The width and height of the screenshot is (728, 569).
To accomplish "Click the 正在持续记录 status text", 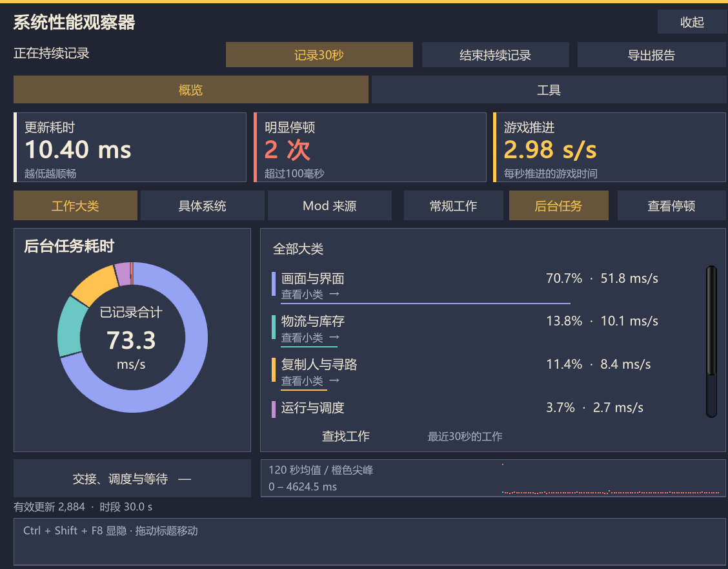I will (x=51, y=53).
